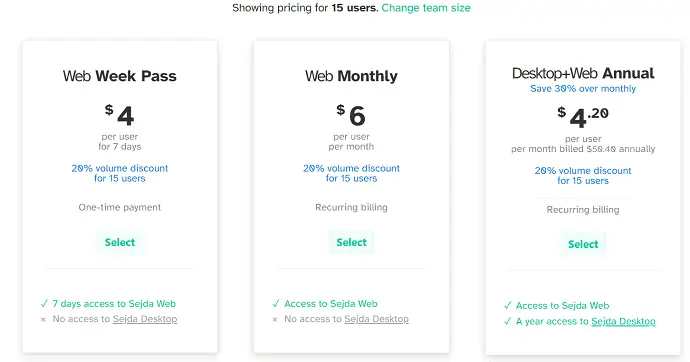The height and width of the screenshot is (362, 690).
Task: Select the Desktop+Web Annual plan
Action: 583,244
